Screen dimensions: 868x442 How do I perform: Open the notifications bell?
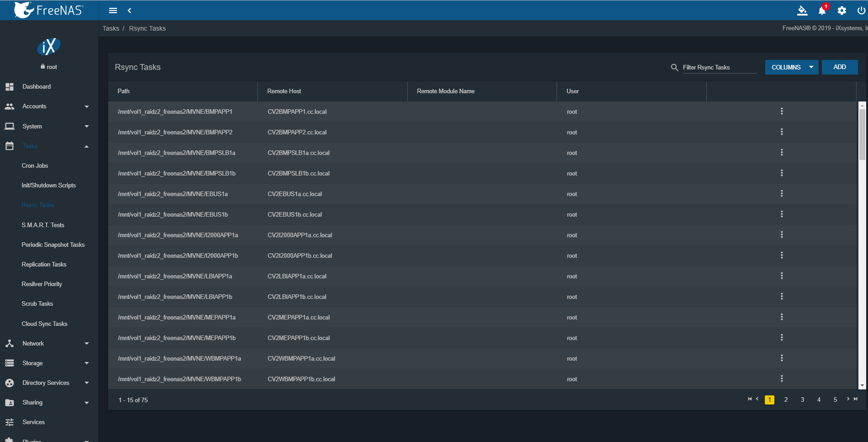[x=822, y=11]
